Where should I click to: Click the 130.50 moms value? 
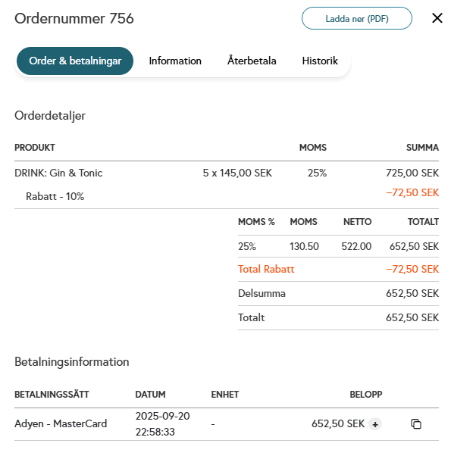pyautogui.click(x=304, y=246)
